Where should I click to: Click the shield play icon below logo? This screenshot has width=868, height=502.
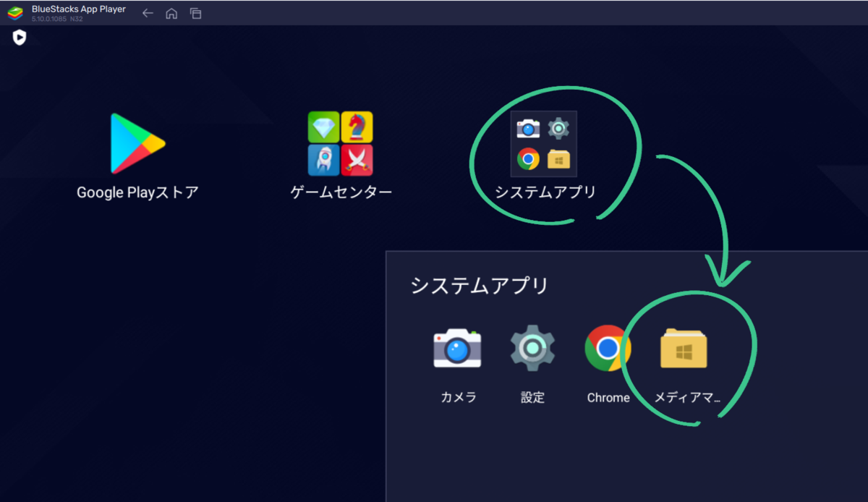coord(20,38)
